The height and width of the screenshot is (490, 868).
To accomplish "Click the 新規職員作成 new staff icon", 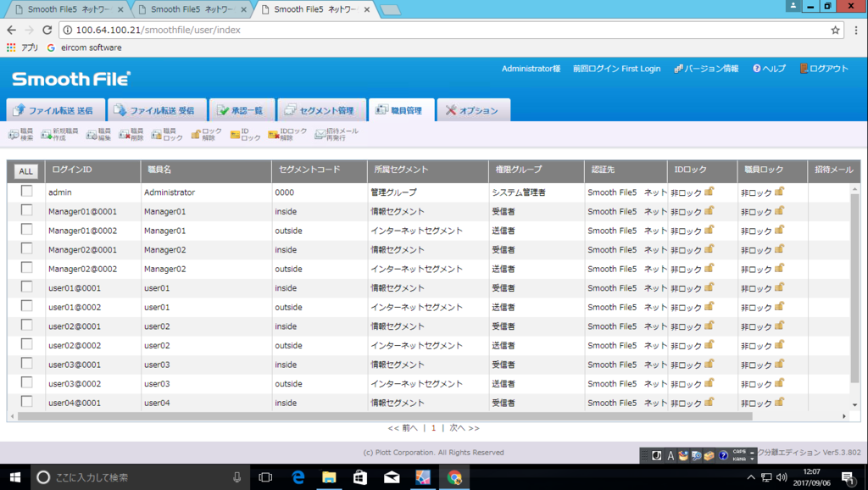I will click(59, 134).
